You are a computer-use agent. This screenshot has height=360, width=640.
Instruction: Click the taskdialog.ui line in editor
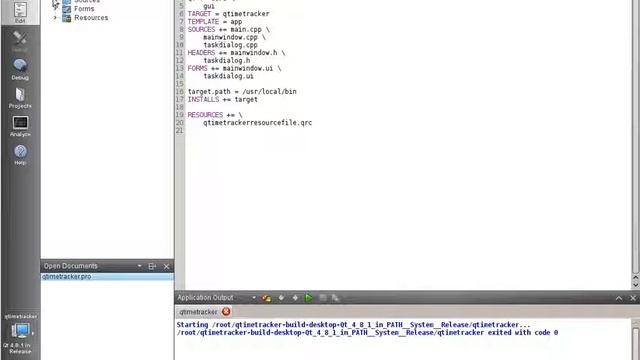[228, 76]
